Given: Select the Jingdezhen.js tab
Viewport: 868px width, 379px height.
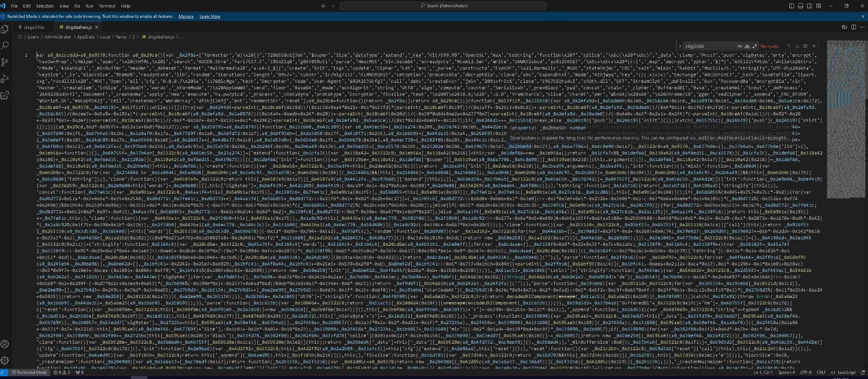Looking at the screenshot, I should tap(78, 27).
